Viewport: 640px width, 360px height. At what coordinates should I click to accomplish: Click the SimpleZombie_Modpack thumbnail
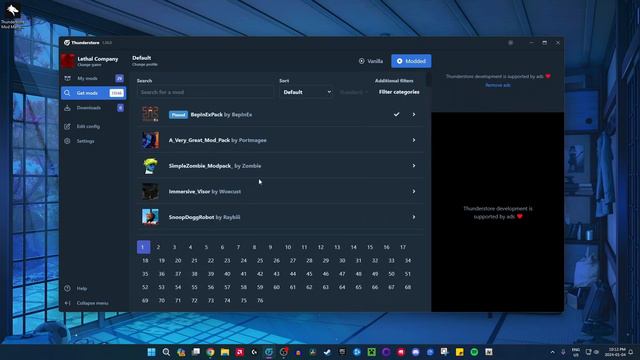150,166
